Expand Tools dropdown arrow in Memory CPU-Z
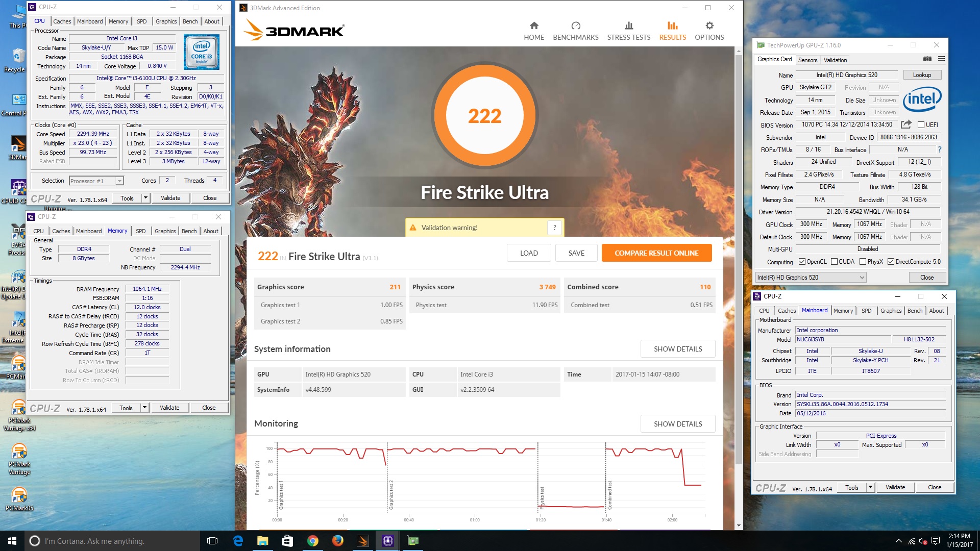The image size is (980, 551). point(144,408)
